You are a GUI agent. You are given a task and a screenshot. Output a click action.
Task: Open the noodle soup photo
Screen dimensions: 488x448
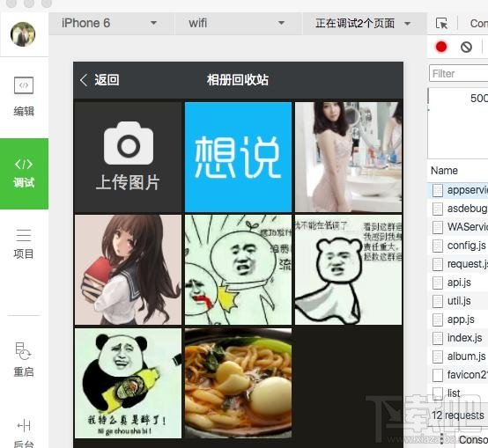pos(238,383)
